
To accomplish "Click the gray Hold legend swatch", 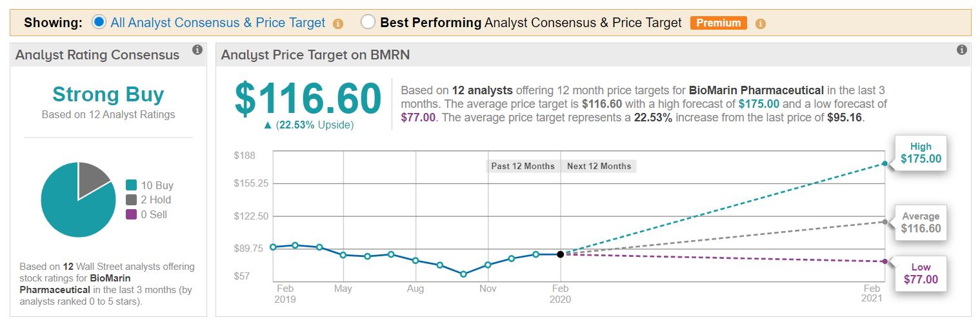I will click(x=132, y=200).
